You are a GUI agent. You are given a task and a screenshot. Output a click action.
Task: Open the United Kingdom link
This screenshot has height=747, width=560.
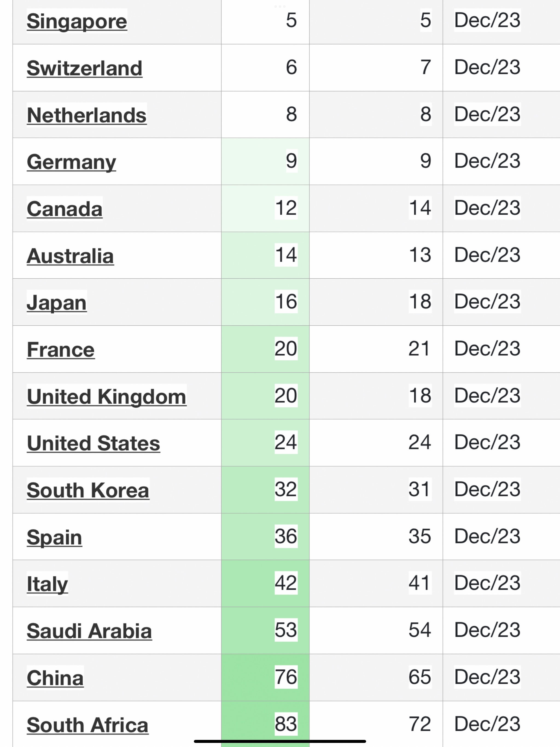pos(106,396)
